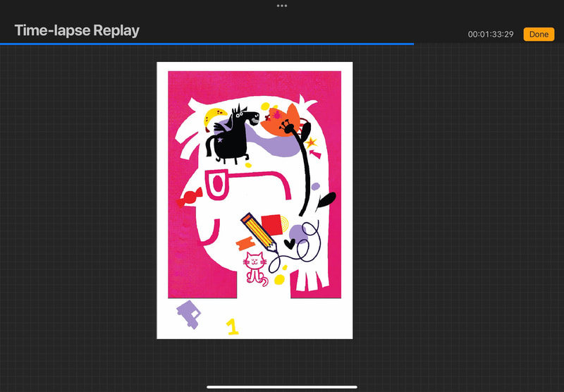Click the red square in the artwork
This screenshot has height=392, width=564.
[271, 223]
